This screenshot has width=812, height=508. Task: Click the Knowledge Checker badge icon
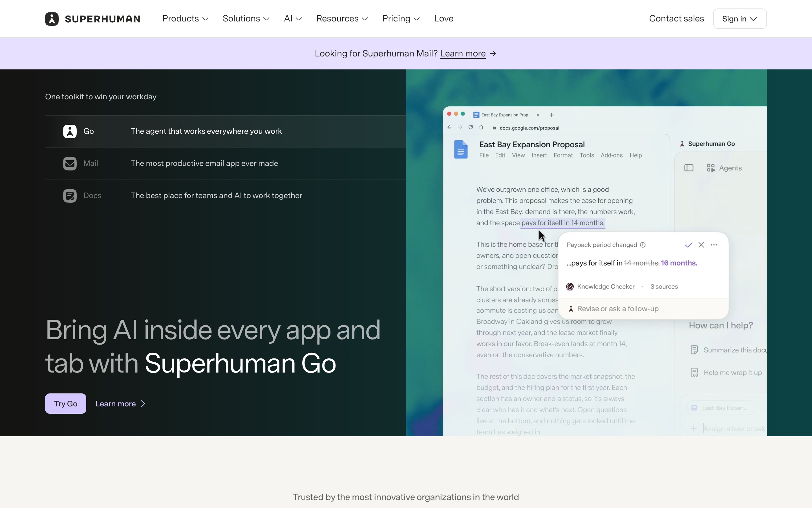point(570,286)
